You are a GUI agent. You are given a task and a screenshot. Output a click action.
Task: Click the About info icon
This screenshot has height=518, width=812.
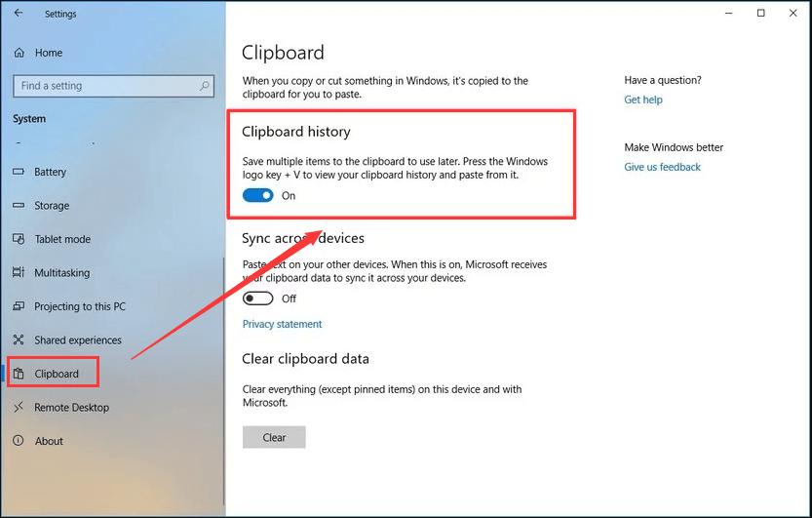coord(19,441)
